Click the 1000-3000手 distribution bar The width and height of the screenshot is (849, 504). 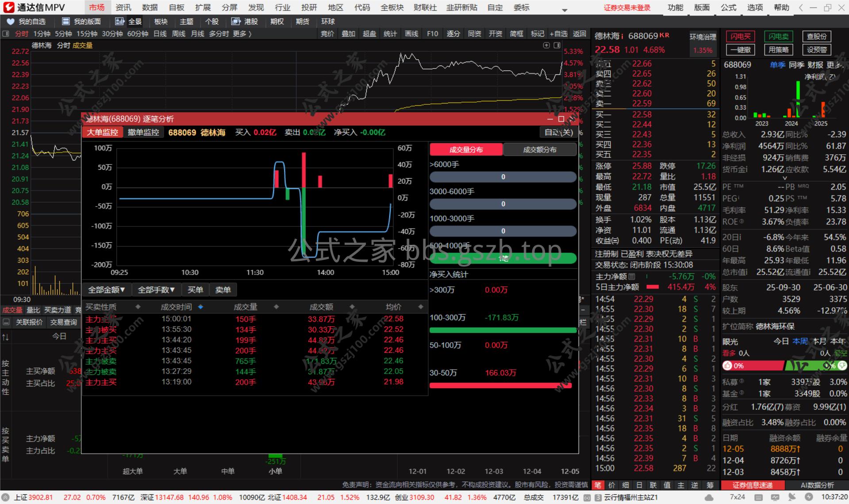[x=503, y=231]
